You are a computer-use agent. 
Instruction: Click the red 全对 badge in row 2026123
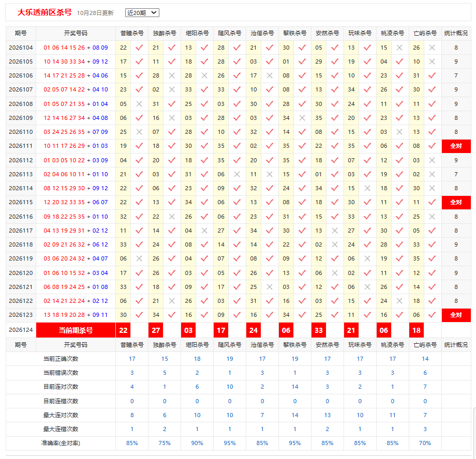point(456,315)
